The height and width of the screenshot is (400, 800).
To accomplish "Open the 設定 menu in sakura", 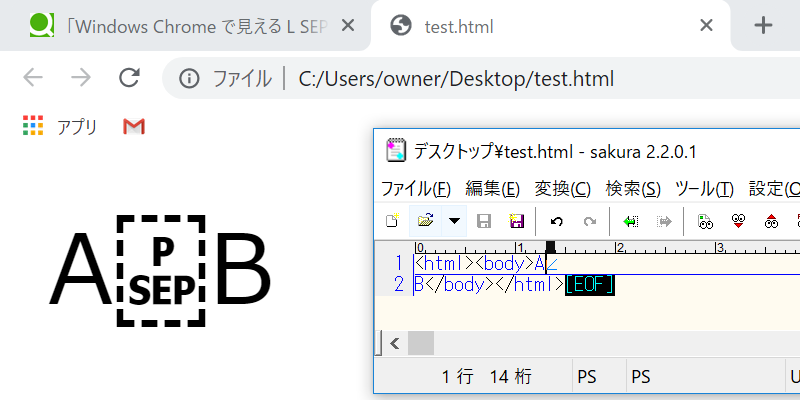I will [774, 189].
